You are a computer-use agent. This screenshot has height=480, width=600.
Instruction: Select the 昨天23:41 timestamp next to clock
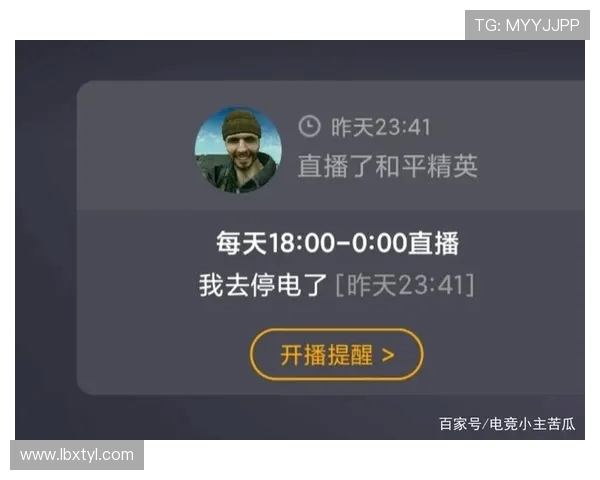381,127
